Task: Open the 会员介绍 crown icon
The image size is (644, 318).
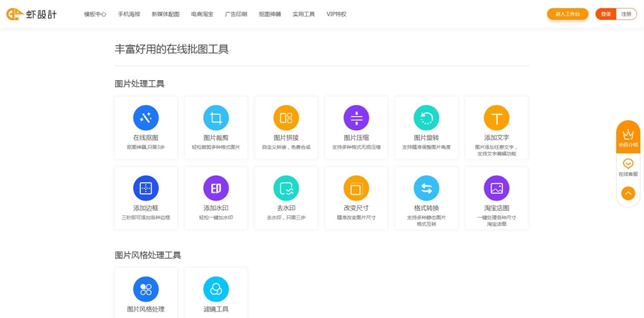Action: click(x=628, y=134)
